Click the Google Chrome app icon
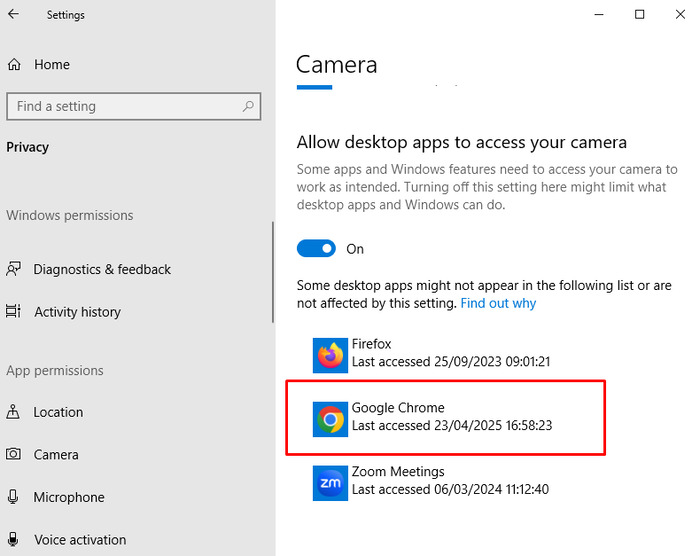 coord(330,419)
